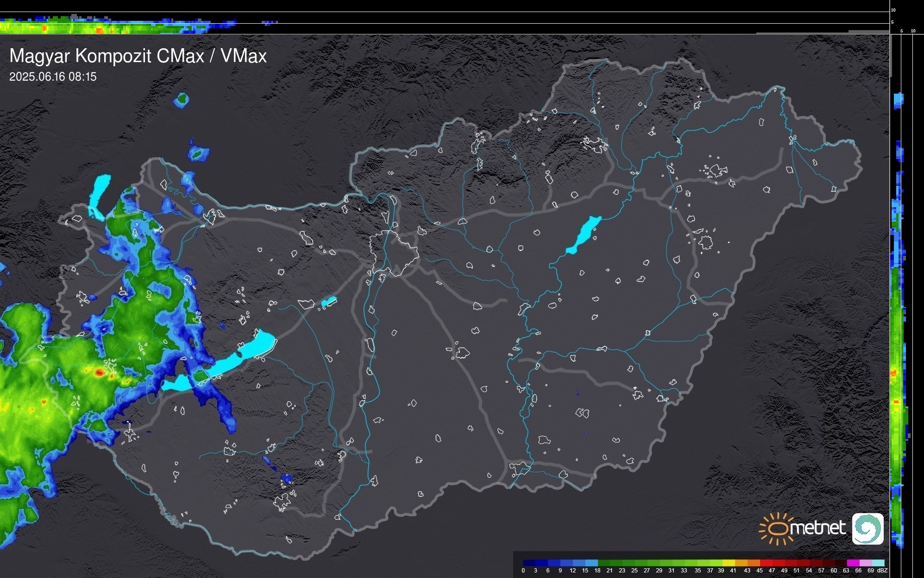This screenshot has width=924, height=578.
Task: Click the metnet wordmark text
Action: tap(818, 528)
